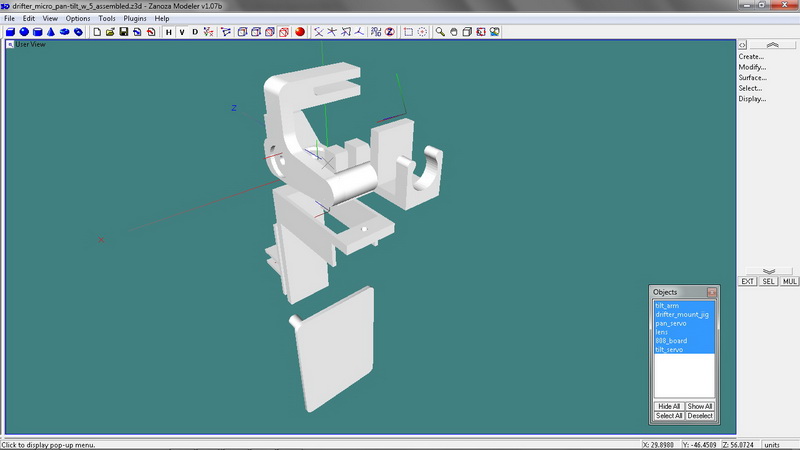The height and width of the screenshot is (450, 800).
Task: Click the numeric coordinates icon
Action: [x=376, y=32]
